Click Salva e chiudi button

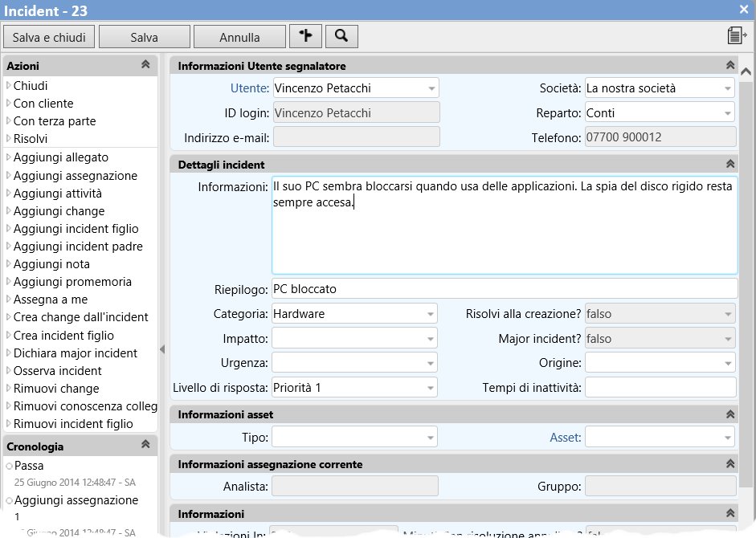49,37
